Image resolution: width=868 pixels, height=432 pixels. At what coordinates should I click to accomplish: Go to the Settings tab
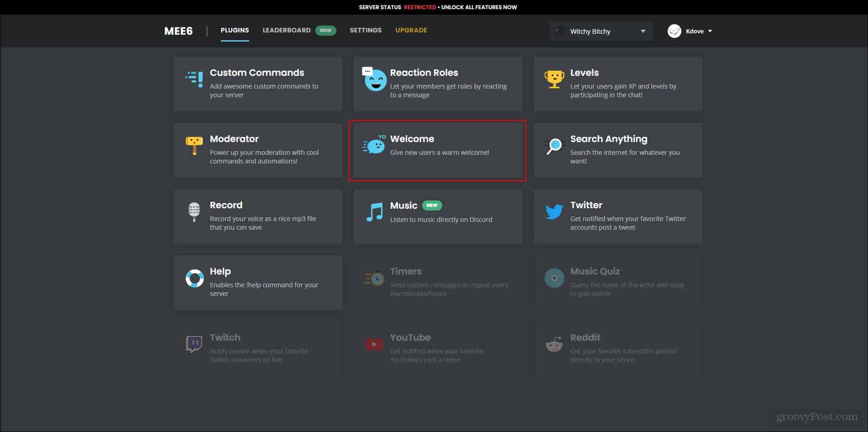(x=366, y=30)
